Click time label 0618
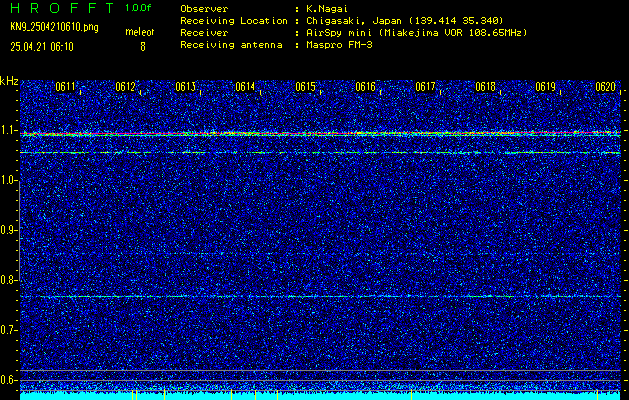 485,87
